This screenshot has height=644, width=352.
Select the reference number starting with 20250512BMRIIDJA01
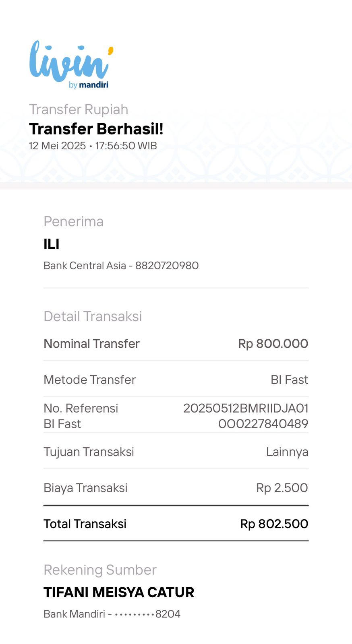pyautogui.click(x=246, y=416)
